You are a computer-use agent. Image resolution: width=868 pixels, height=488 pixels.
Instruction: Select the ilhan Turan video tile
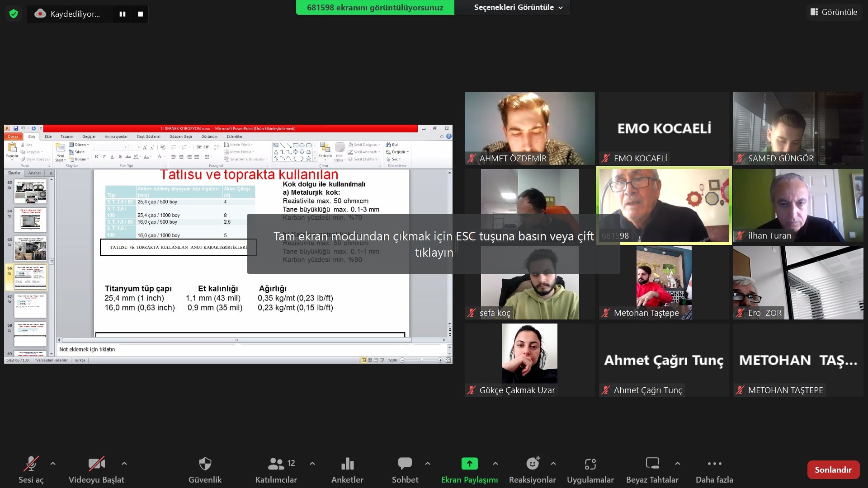[798, 206]
